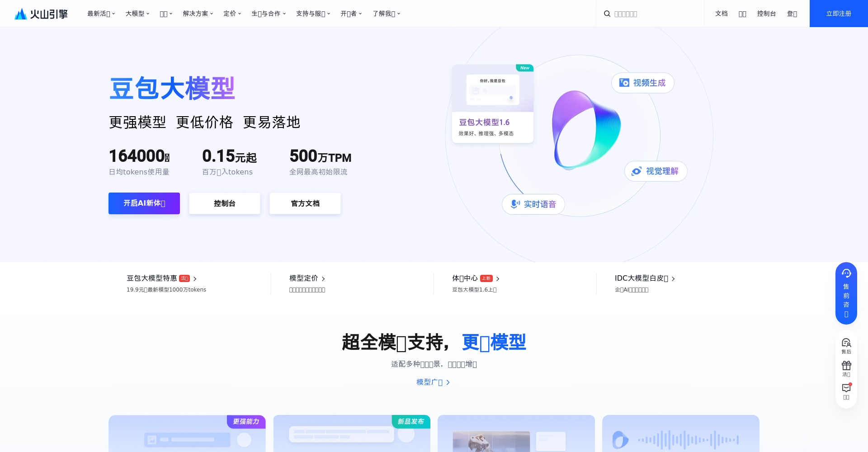Screen dimensions: 868x452
Task: Open 控制台 in the top bar
Action: [766, 14]
